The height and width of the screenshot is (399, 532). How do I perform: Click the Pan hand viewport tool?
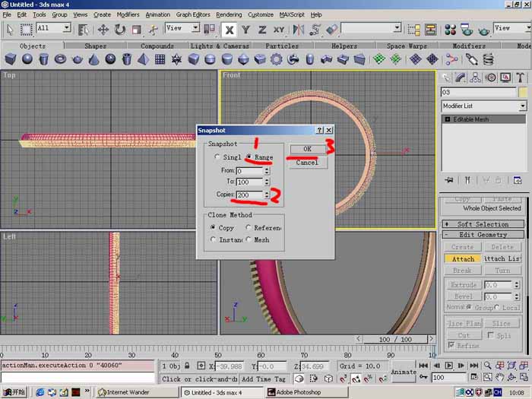[500, 377]
